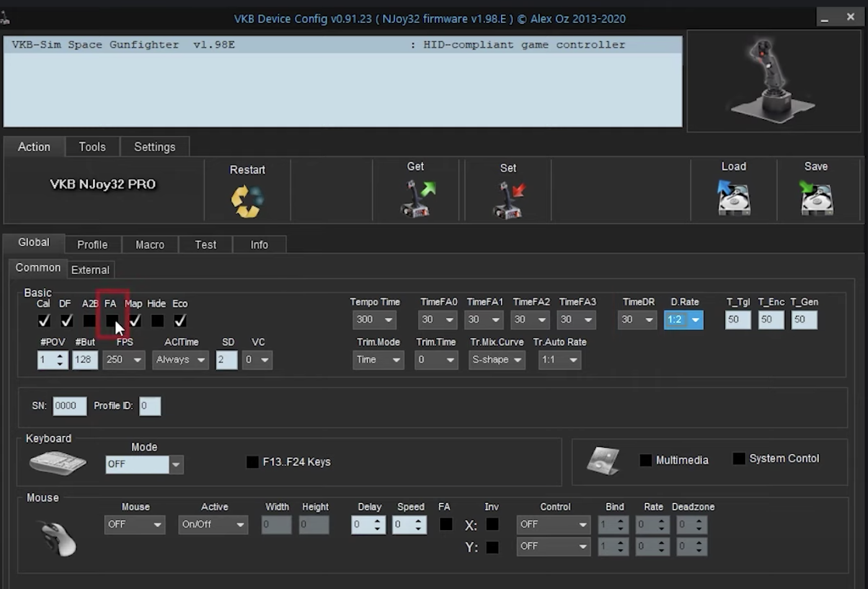Click the mouse icon in Mouse section
Viewport: 868px width, 589px height.
[58, 538]
